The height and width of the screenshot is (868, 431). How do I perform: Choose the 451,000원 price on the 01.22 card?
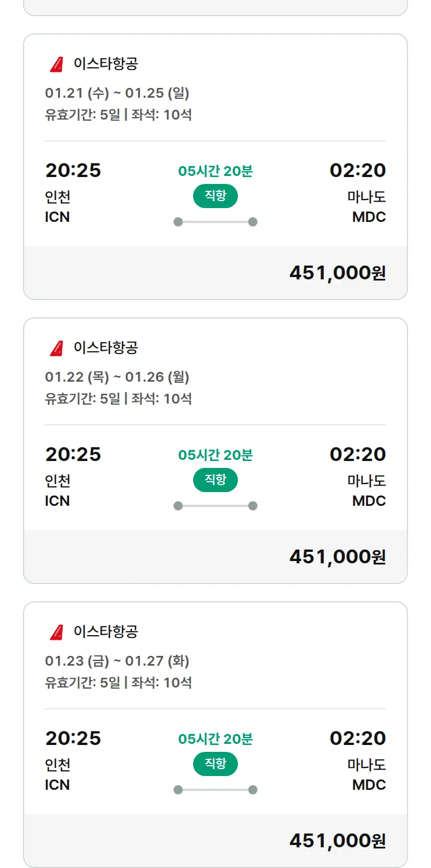[x=337, y=557]
